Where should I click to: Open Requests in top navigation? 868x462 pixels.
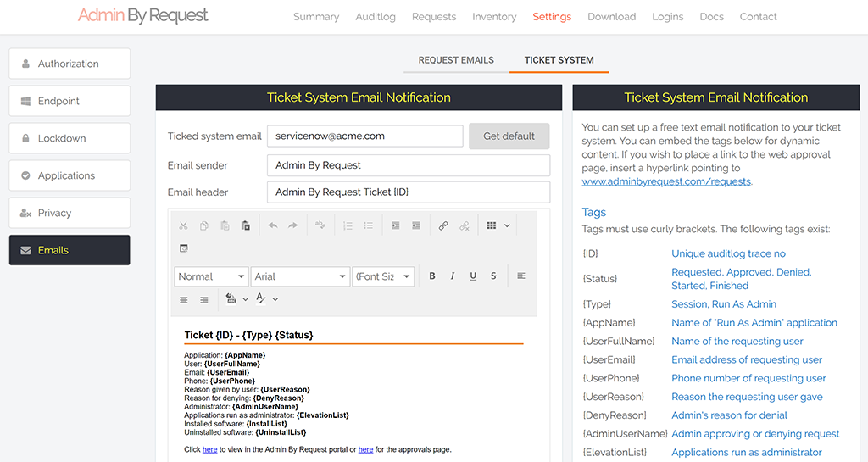click(434, 17)
